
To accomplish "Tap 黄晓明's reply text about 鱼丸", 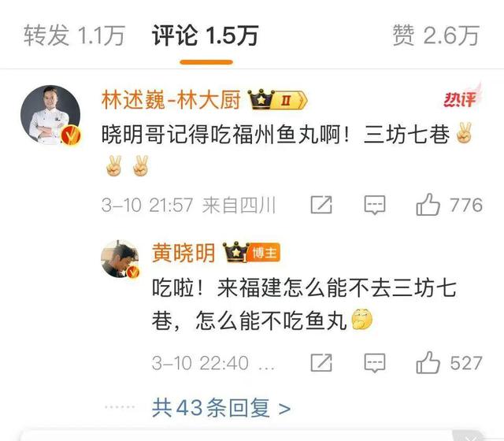I will (x=304, y=304).
